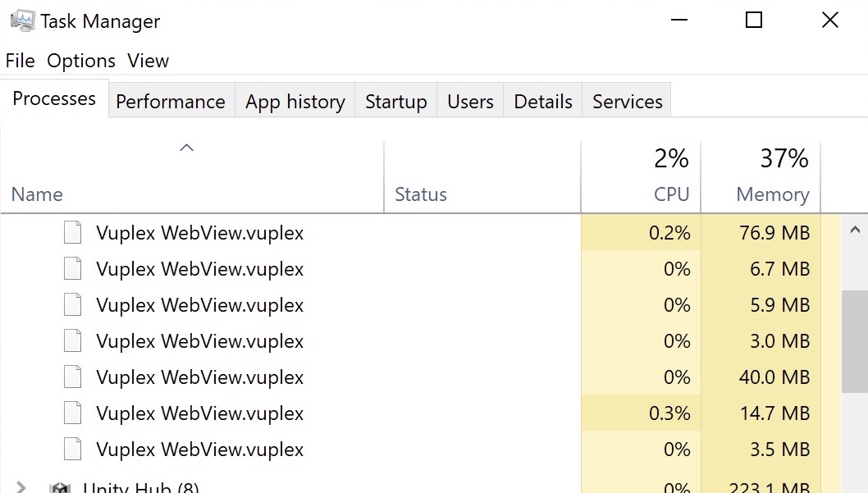Sort processes by the Memory column
Screen dimensions: 868x493
coord(771,176)
